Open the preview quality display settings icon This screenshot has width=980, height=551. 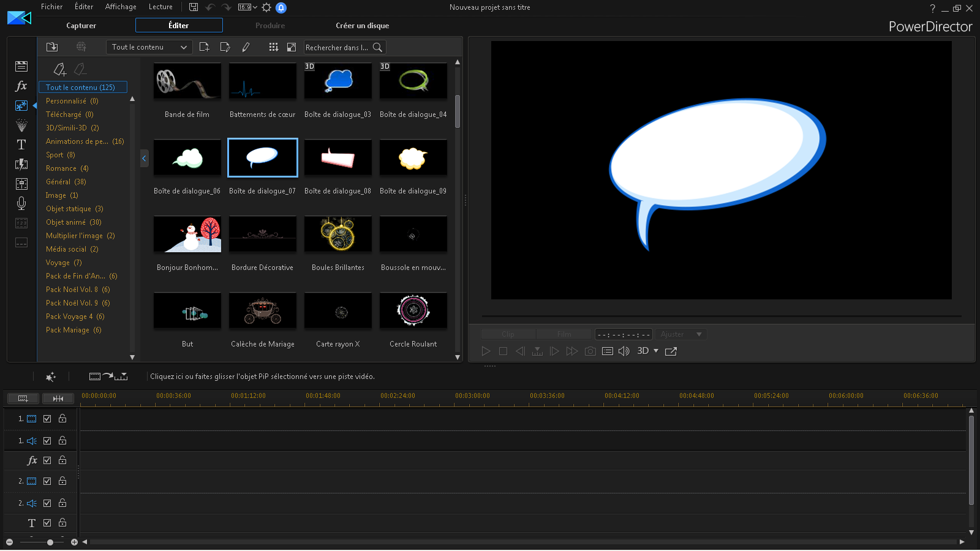607,351
